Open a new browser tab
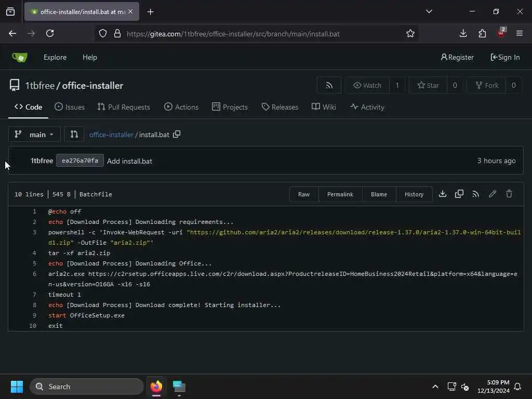Screen dimensions: 532x399 [150, 12]
